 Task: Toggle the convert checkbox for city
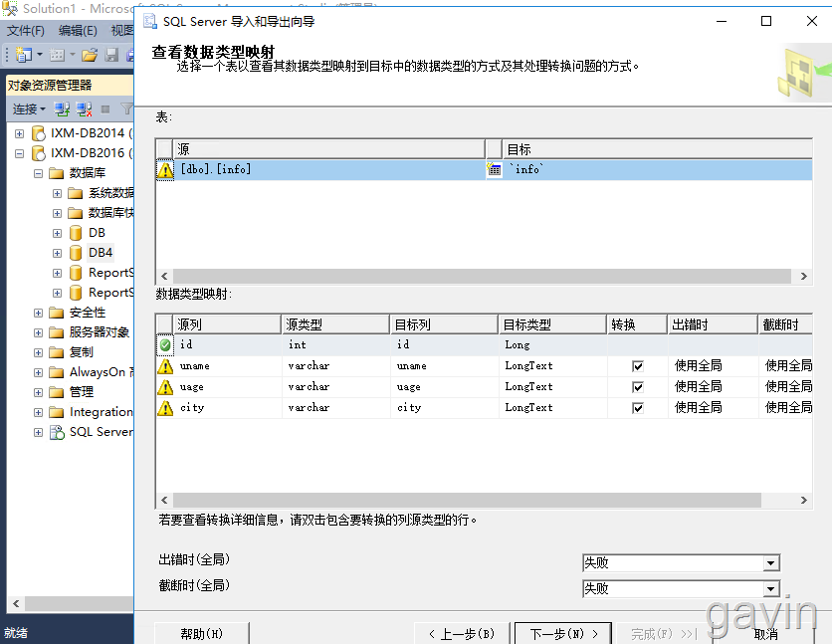click(x=638, y=408)
